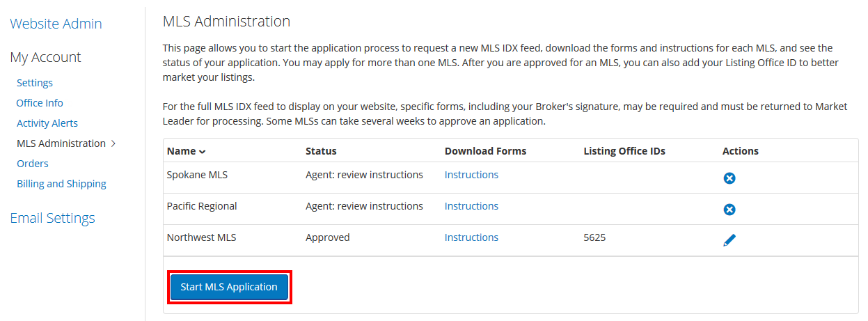868x321 pixels.
Task: Go to Settings in sidebar
Action: (35, 83)
